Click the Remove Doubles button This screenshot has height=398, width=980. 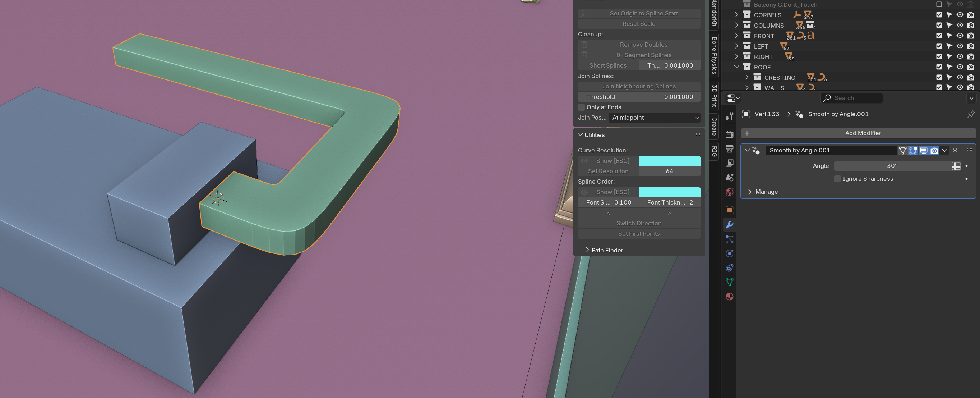[639, 45]
